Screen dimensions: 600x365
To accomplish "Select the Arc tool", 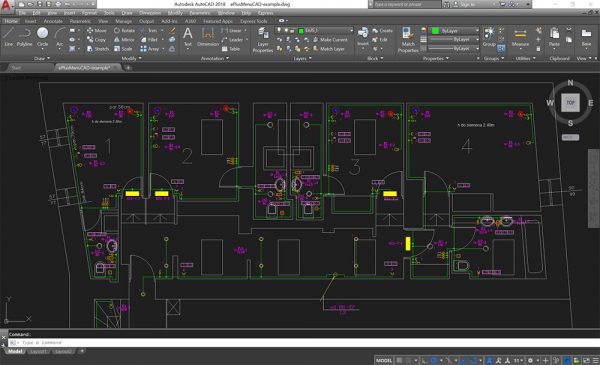I will click(x=59, y=37).
